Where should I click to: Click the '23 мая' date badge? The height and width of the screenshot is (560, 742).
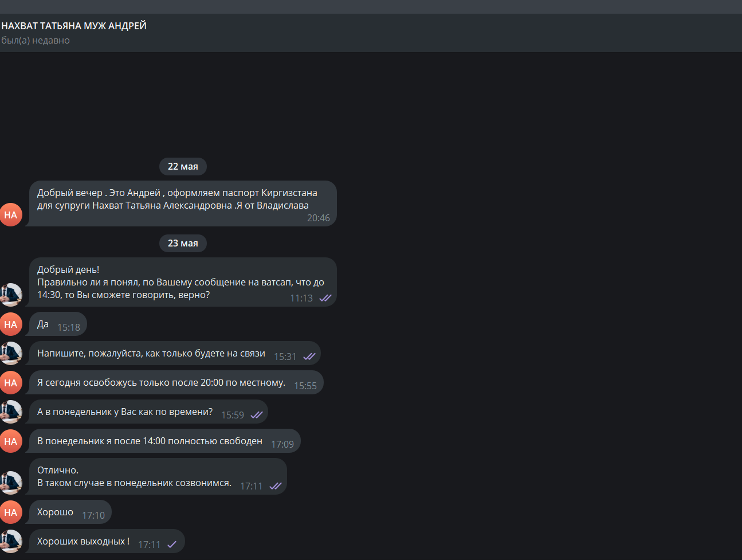coord(183,243)
